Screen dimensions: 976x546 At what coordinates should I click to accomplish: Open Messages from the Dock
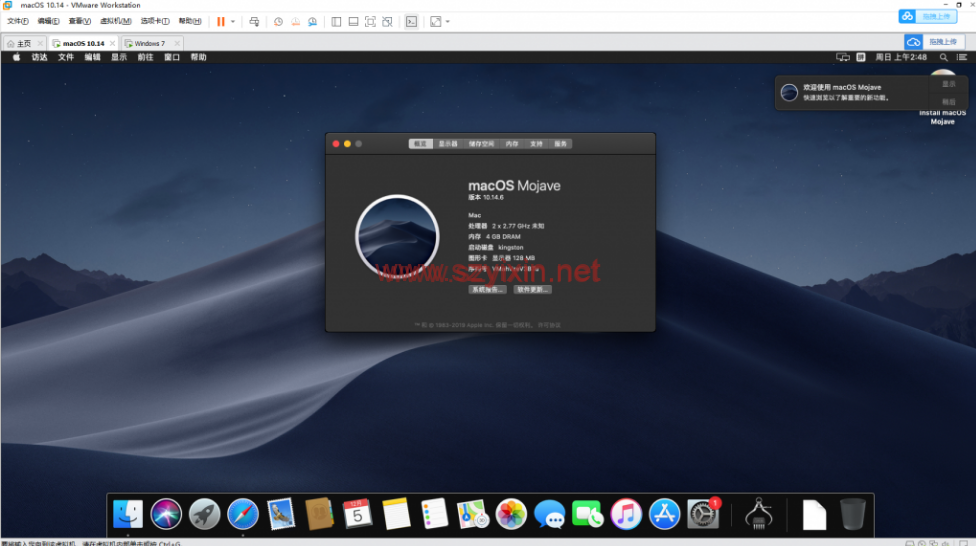[549, 514]
